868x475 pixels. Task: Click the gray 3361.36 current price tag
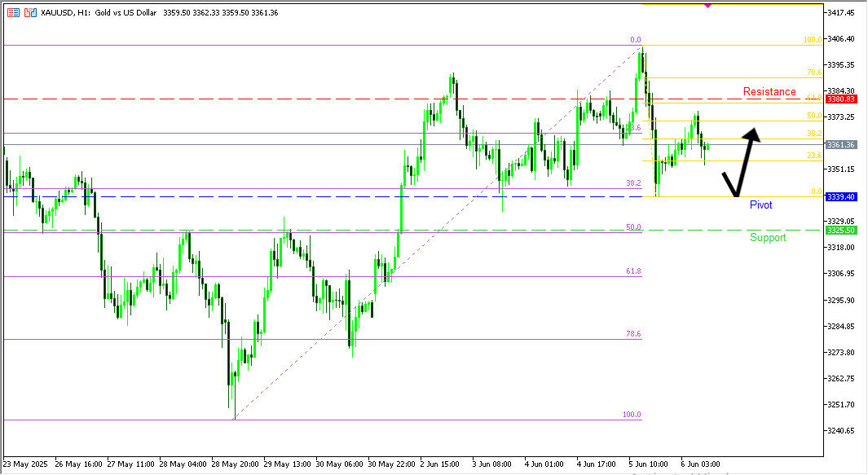[840, 145]
